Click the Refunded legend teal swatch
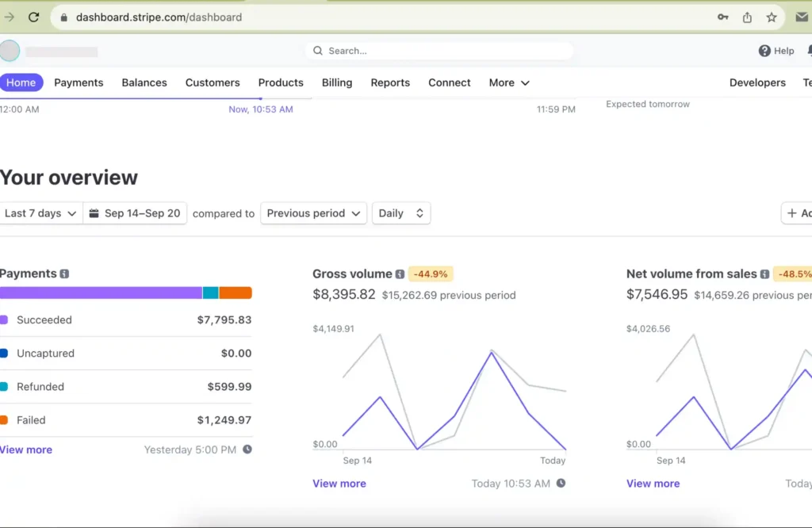This screenshot has width=812, height=528. pyautogui.click(x=4, y=387)
